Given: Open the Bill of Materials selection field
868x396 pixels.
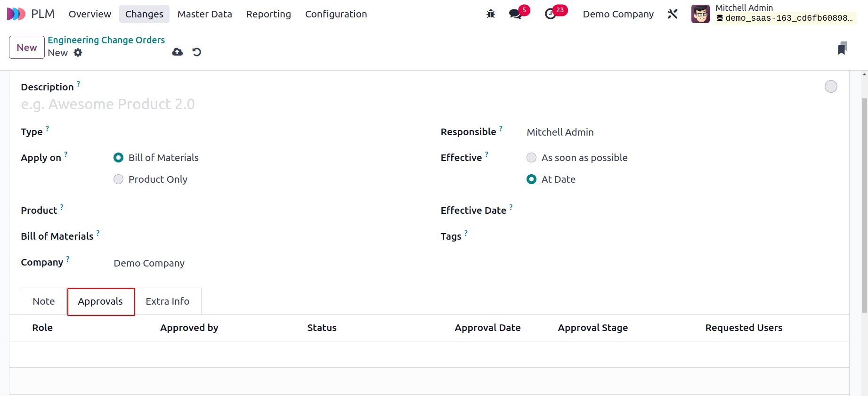Looking at the screenshot, I should (x=266, y=237).
